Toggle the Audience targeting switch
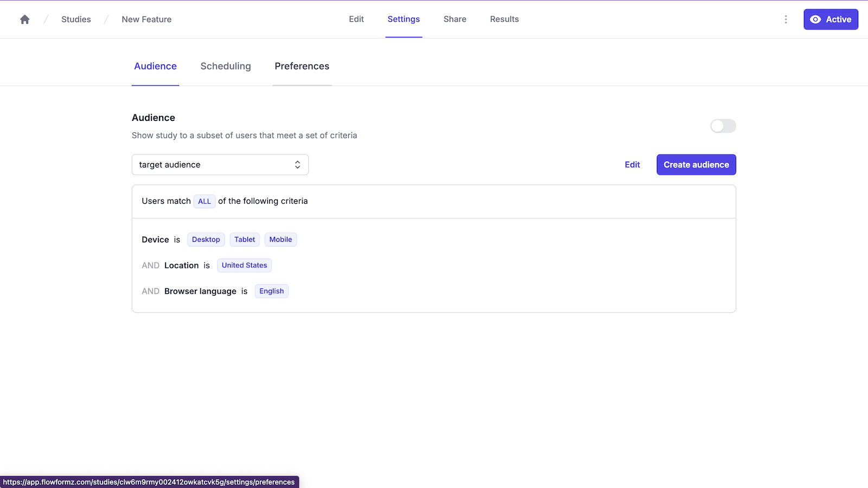 click(x=723, y=126)
